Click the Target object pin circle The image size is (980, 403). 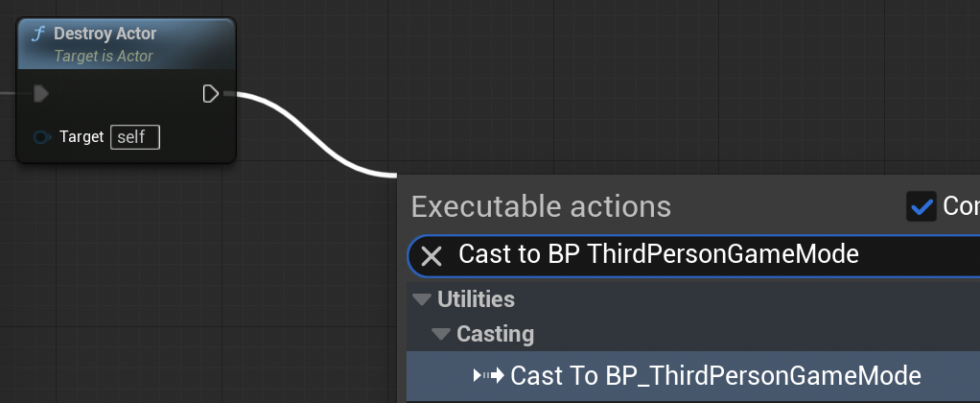point(42,137)
